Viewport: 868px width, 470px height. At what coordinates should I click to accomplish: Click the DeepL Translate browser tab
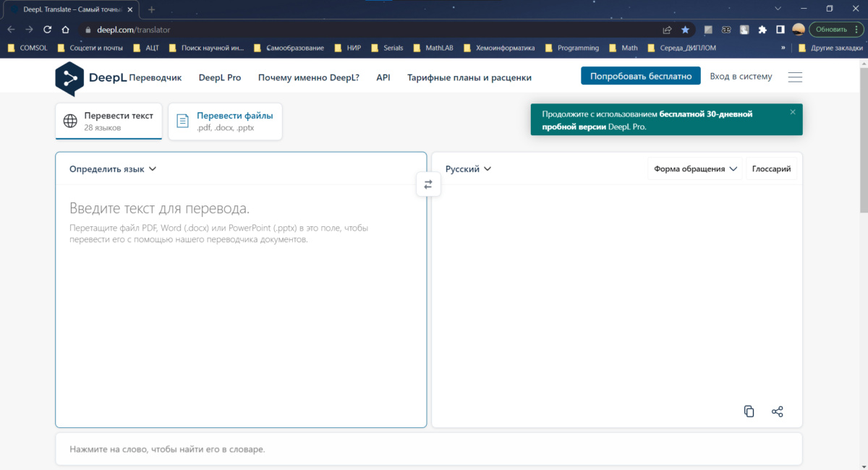[71, 9]
